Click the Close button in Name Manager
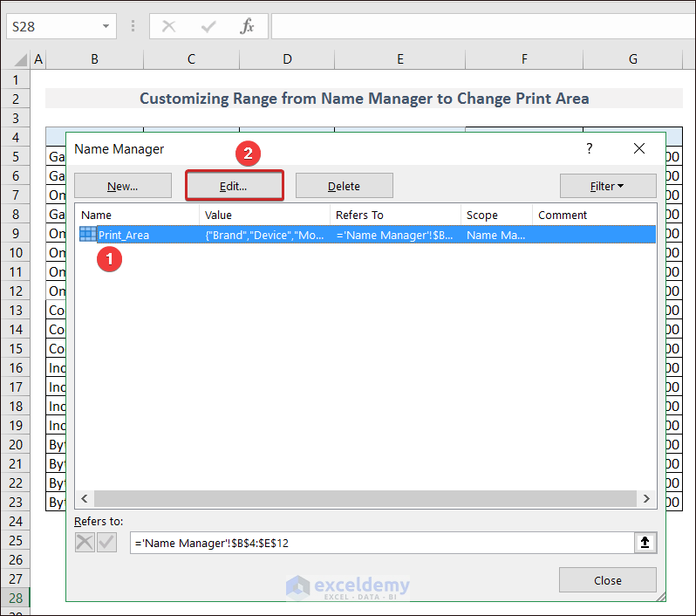This screenshot has width=696, height=616. click(607, 580)
